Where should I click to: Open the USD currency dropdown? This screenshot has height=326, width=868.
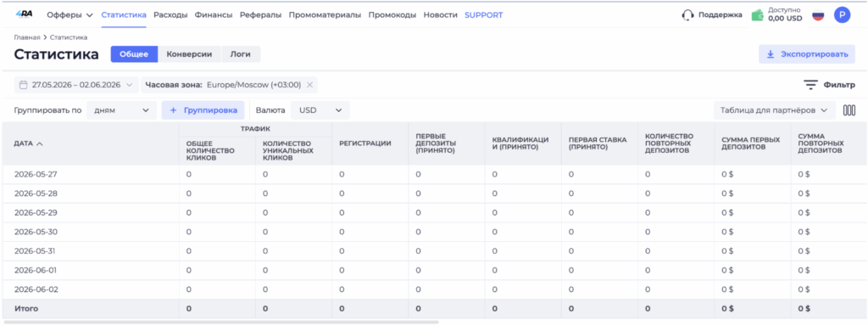pyautogui.click(x=320, y=110)
